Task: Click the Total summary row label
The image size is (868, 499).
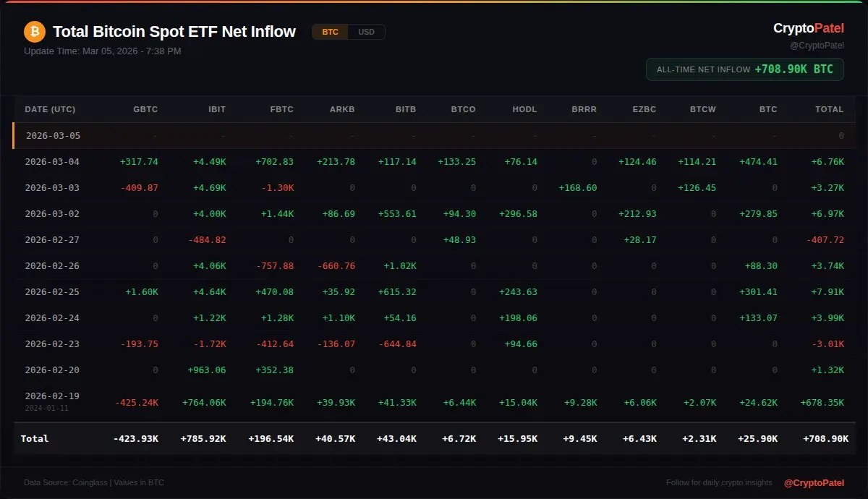Action: pyautogui.click(x=35, y=438)
